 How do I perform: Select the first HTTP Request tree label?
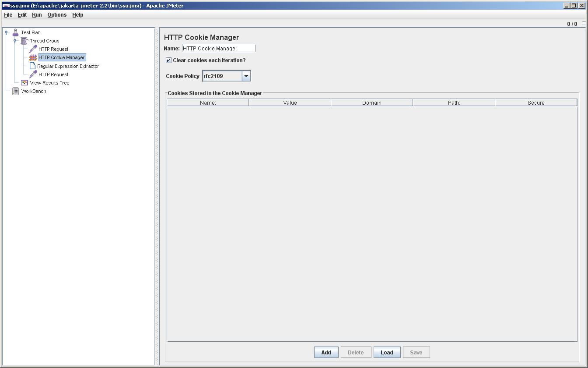click(x=53, y=49)
